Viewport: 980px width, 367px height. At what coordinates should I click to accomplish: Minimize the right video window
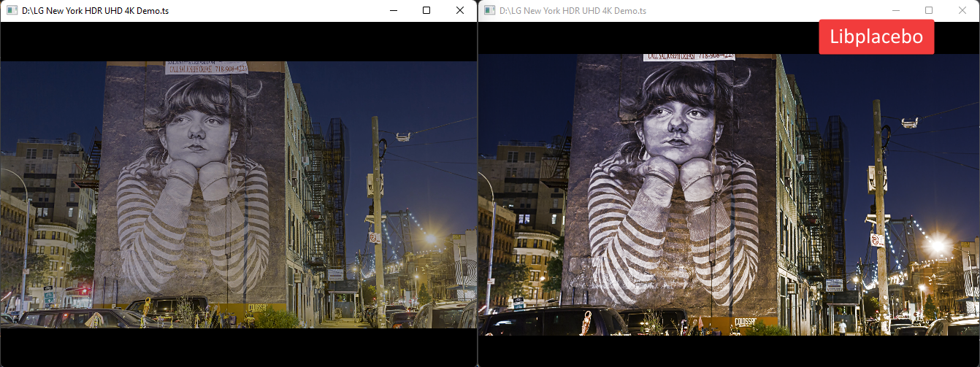[896, 11]
